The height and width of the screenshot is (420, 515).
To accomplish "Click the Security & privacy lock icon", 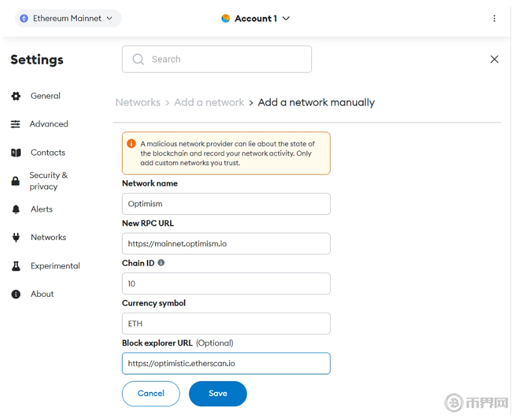I will [x=16, y=181].
